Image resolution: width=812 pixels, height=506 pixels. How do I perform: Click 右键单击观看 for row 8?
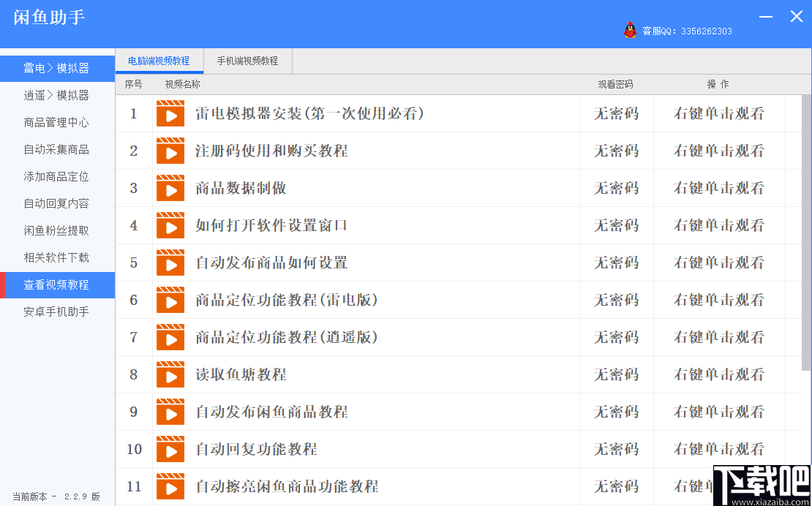pyautogui.click(x=719, y=374)
